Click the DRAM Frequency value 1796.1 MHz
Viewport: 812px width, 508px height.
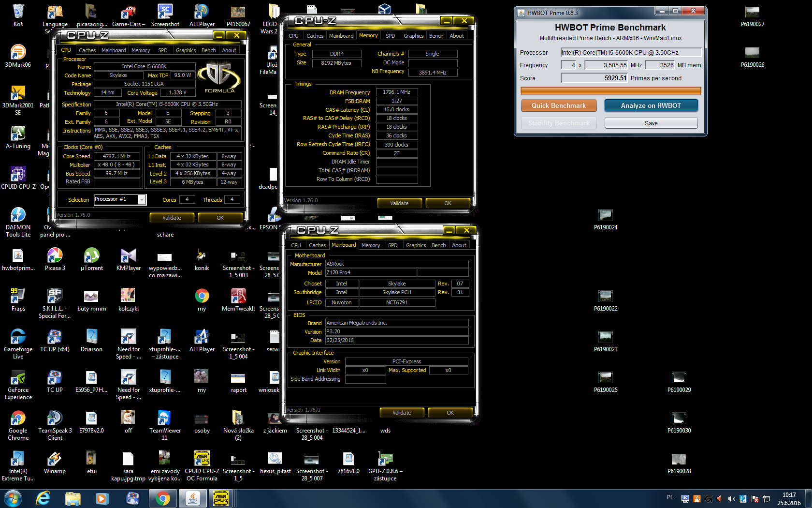pos(397,92)
